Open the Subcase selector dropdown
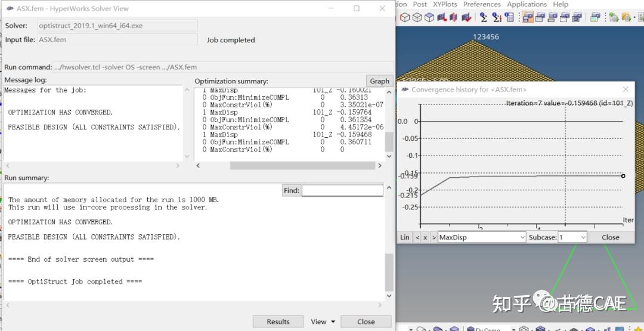 point(572,237)
